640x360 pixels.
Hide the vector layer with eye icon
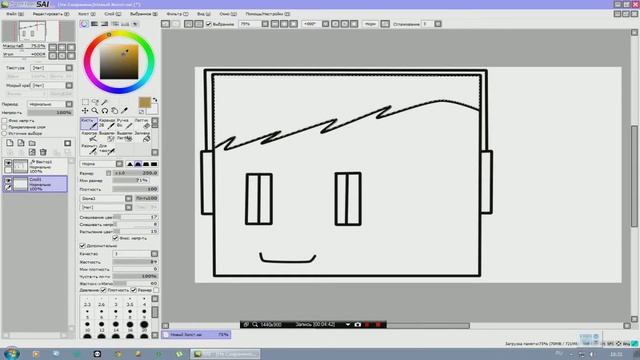pos(8,163)
